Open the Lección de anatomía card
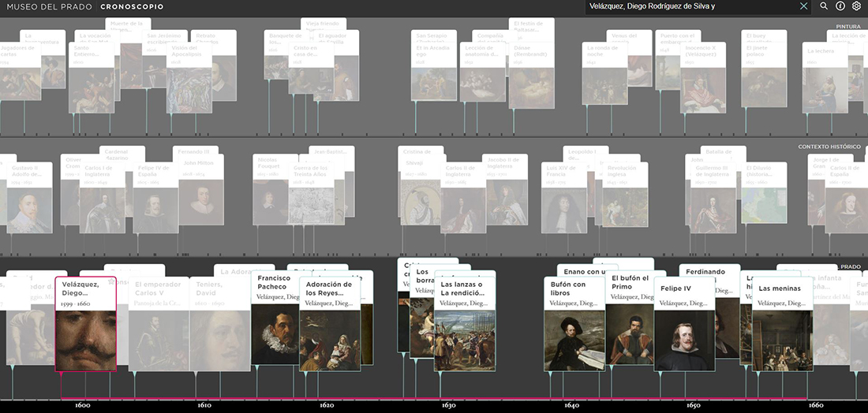 [482, 72]
